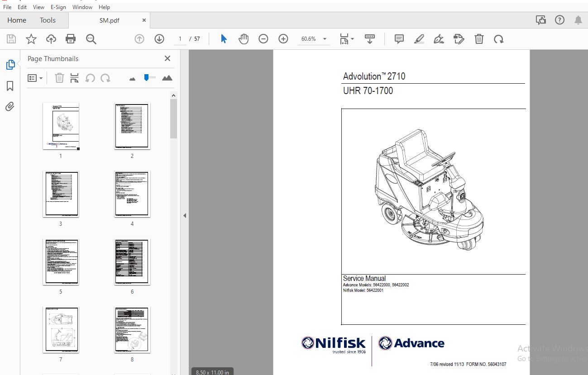Image resolution: width=588 pixels, height=375 pixels.
Task: Open notifications bell icon
Action: click(578, 20)
